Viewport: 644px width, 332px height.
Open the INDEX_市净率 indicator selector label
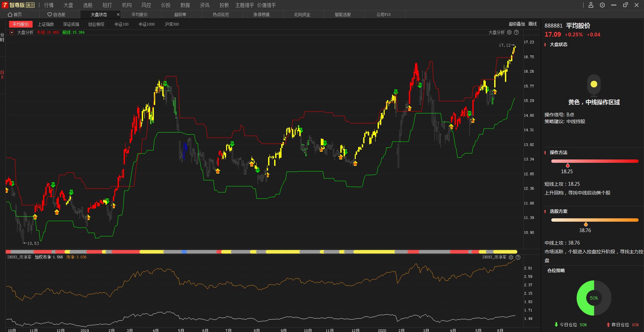pos(19,257)
